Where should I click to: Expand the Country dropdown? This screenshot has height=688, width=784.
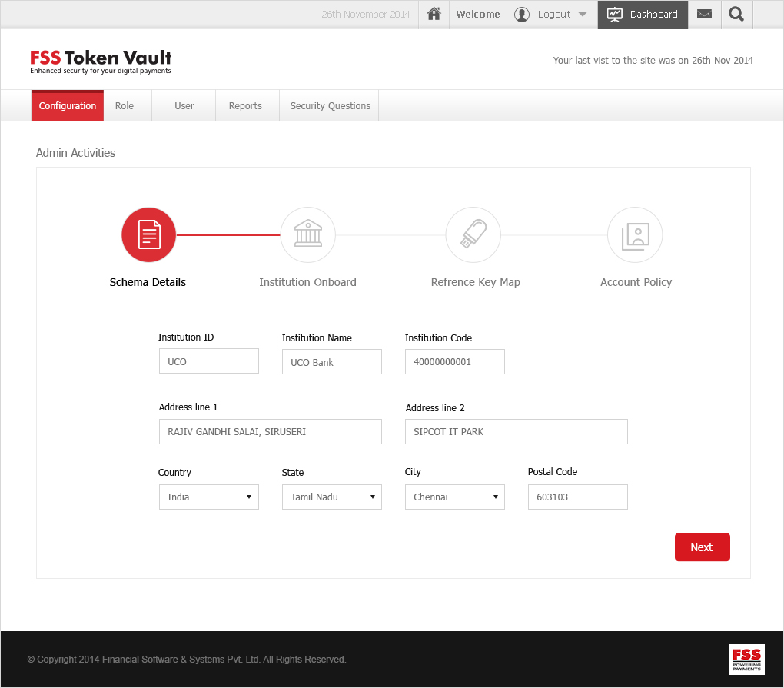(208, 497)
